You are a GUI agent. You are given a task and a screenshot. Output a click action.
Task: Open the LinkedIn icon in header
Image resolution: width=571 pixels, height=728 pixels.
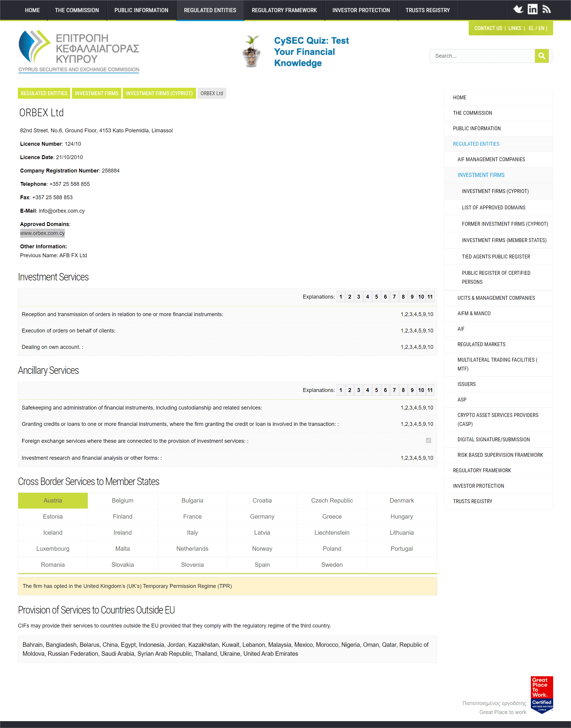pos(533,9)
